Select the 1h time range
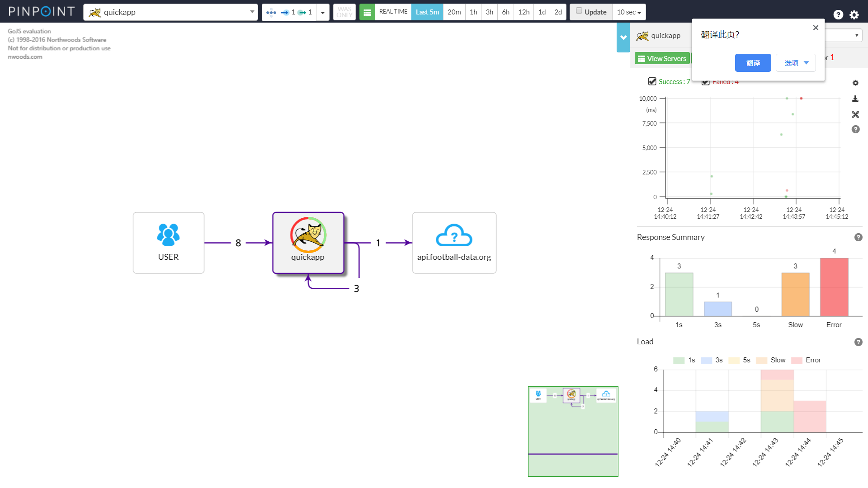Viewport: 868px width, 488px height. (473, 12)
